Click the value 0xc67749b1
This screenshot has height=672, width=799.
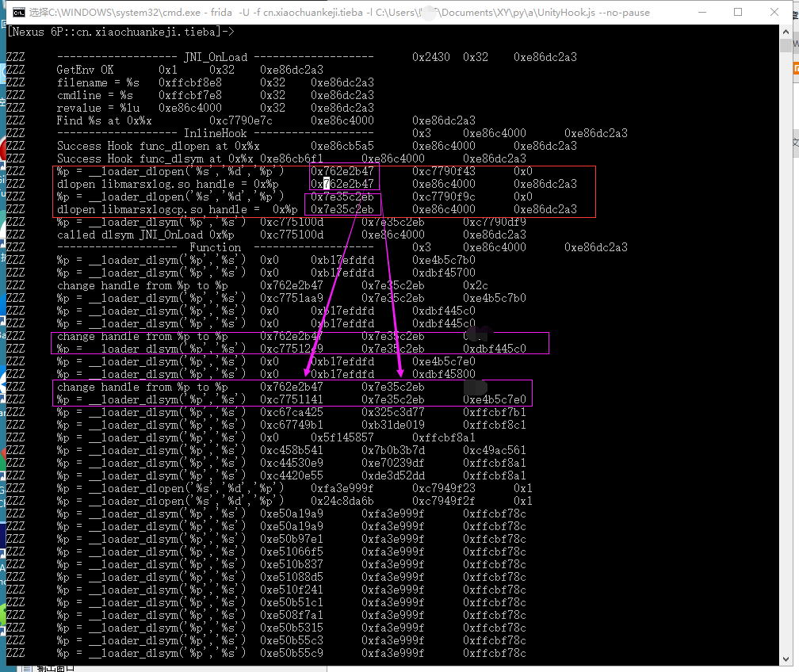292,425
